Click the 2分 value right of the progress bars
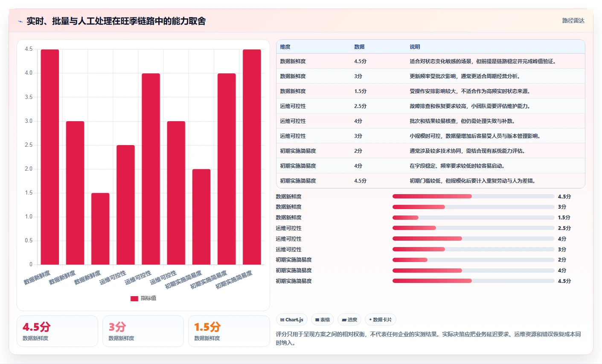The height and width of the screenshot is (364, 602). click(x=562, y=260)
